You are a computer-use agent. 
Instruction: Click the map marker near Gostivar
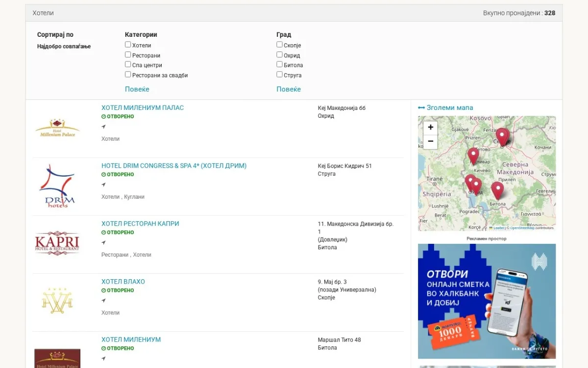[x=473, y=156]
